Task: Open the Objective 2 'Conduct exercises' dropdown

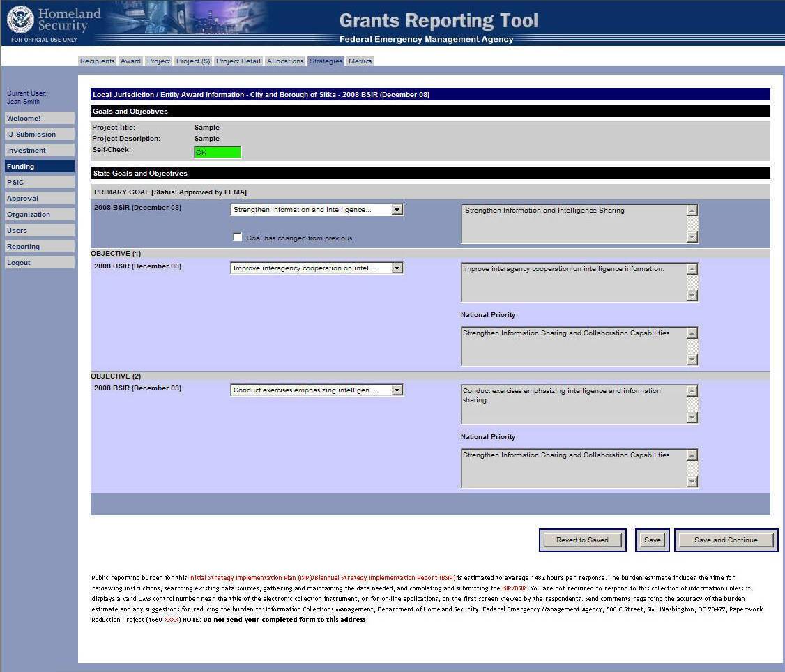Action: tap(397, 390)
